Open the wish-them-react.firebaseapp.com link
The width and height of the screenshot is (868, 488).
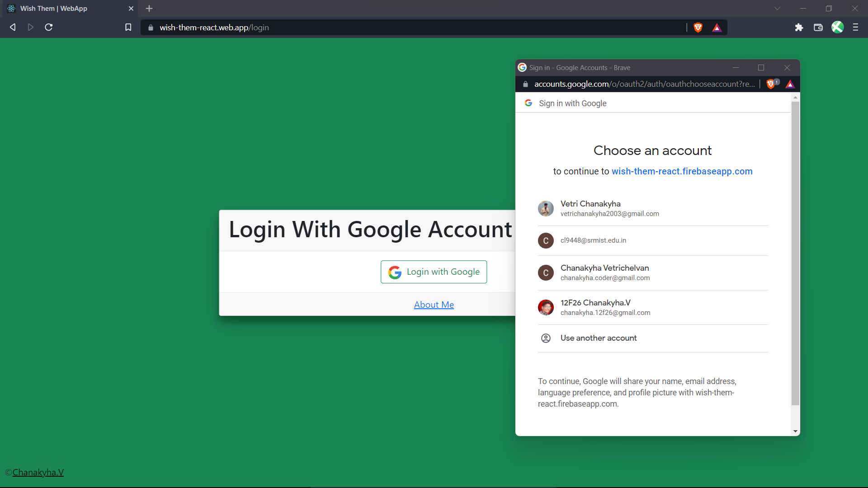point(682,171)
